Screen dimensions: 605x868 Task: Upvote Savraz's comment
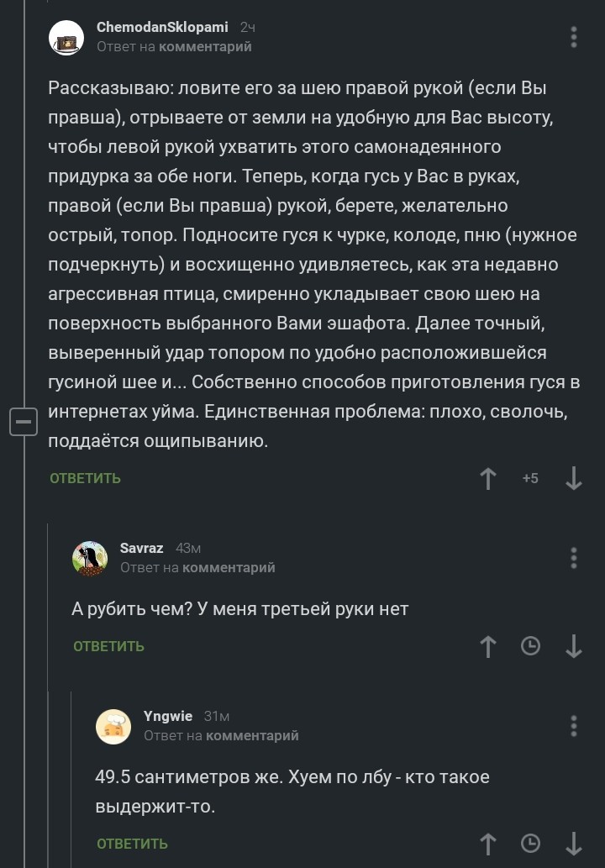487,646
